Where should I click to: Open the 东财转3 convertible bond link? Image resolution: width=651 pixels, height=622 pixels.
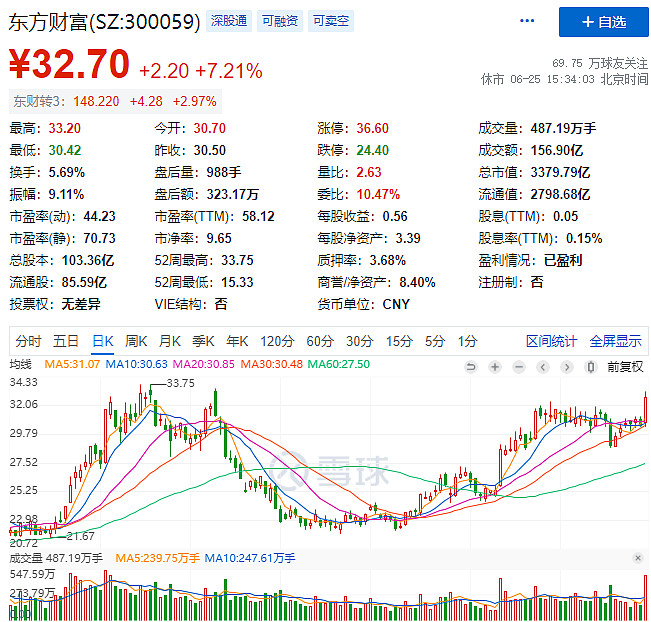point(115,101)
